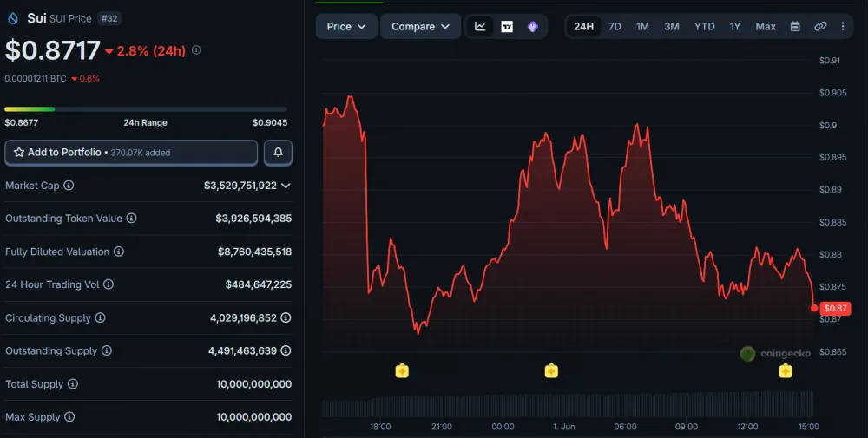The image size is (868, 438).
Task: Show Outstanding Supply label info icon
Action: [107, 350]
